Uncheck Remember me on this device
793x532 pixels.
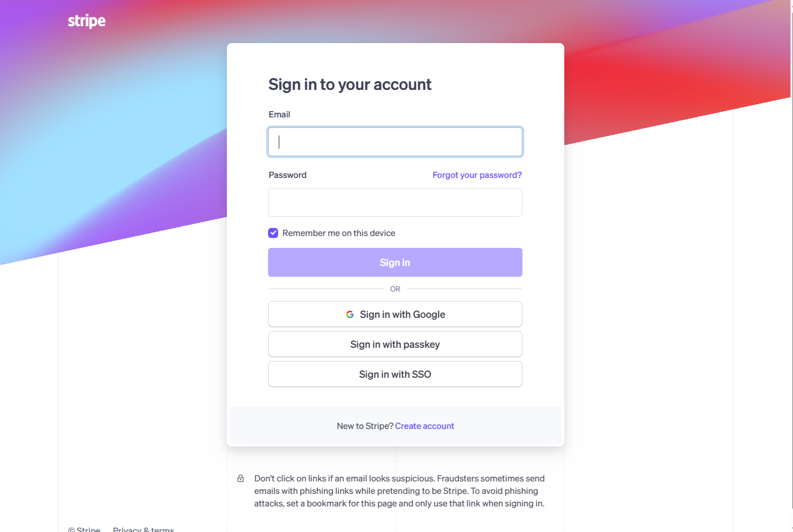coord(273,233)
